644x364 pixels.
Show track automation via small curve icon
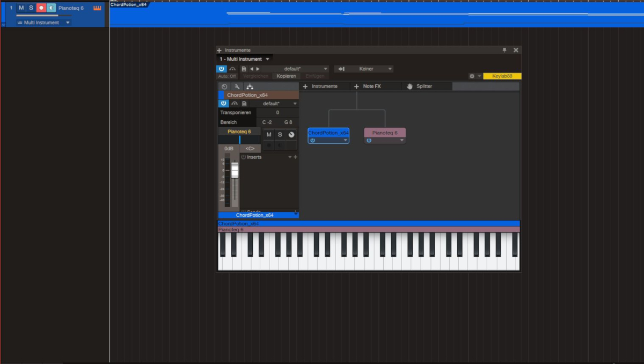click(x=3, y=24)
